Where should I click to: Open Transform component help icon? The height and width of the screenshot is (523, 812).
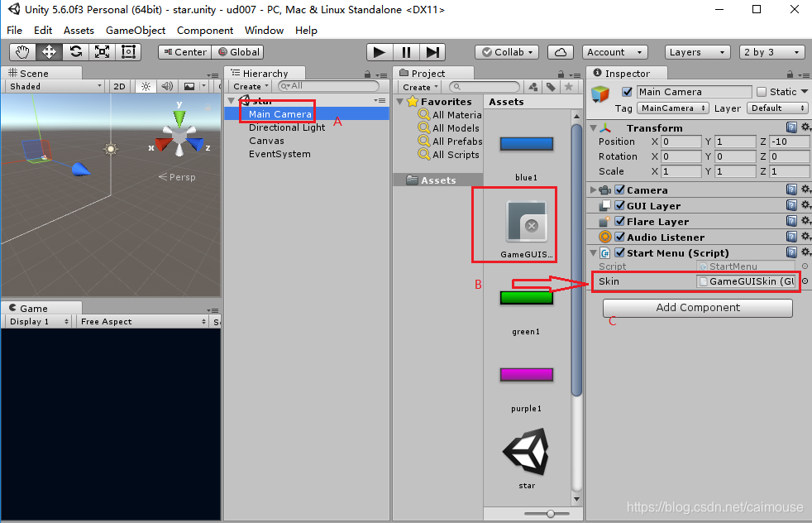point(791,127)
